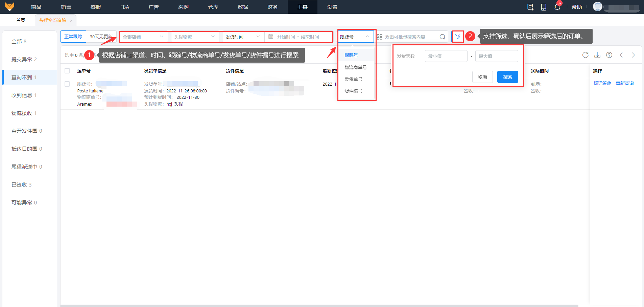644x307 pixels.
Task: Click the 开始时间 date field
Action: pos(286,37)
